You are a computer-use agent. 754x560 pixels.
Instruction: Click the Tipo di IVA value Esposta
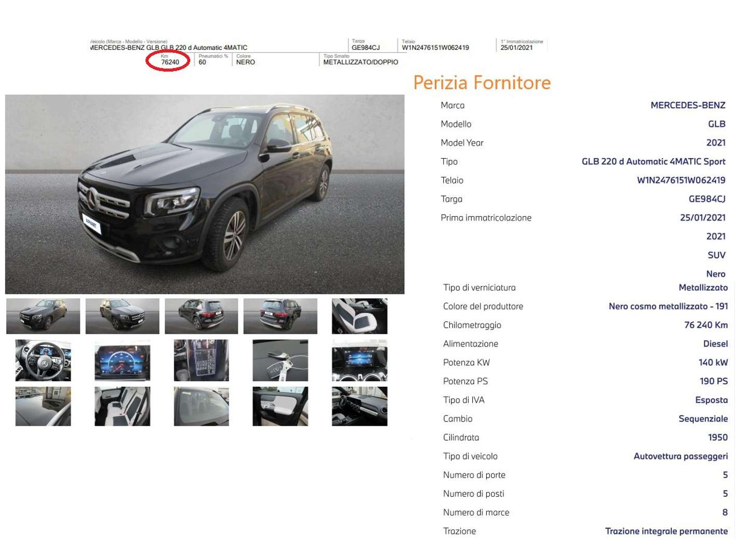point(711,400)
